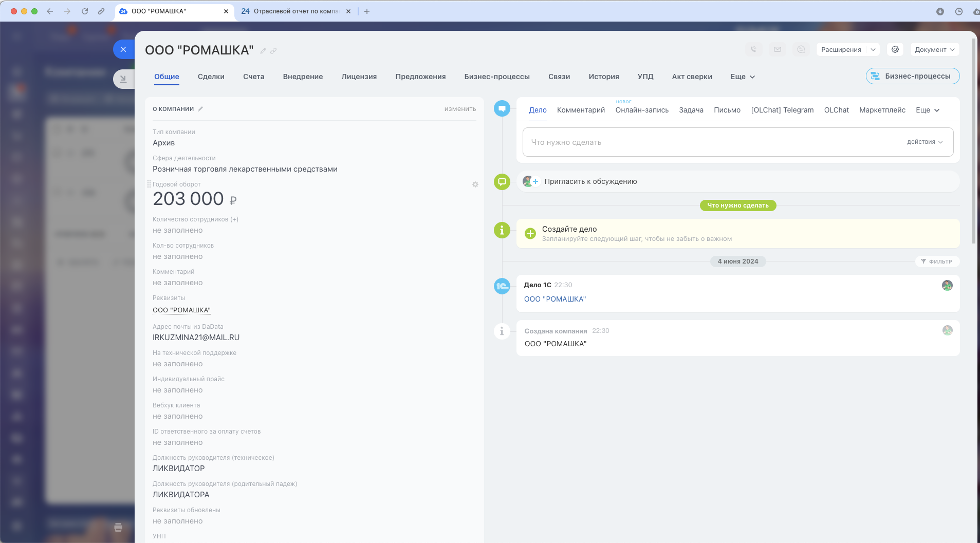Copy the card link via the chain icon by the title
Image resolution: width=980 pixels, height=543 pixels.
click(x=273, y=51)
